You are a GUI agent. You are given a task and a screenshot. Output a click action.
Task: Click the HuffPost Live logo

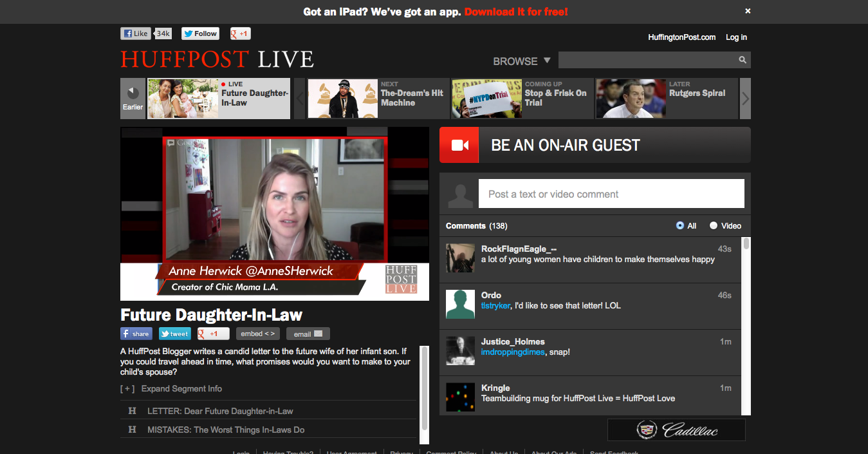pyautogui.click(x=217, y=59)
